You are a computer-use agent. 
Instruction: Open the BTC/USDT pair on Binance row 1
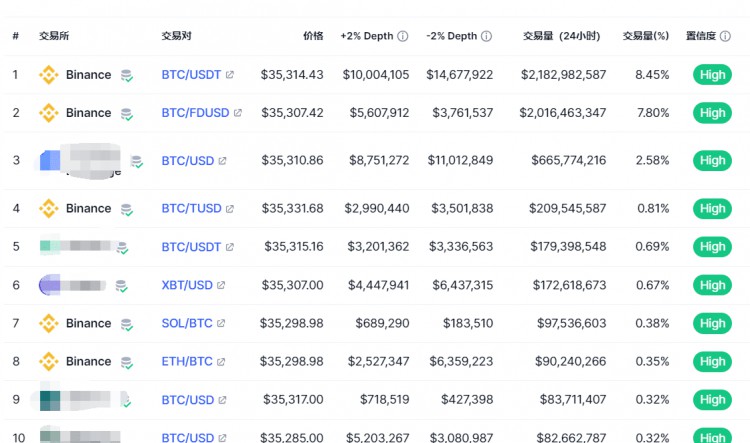click(x=191, y=75)
